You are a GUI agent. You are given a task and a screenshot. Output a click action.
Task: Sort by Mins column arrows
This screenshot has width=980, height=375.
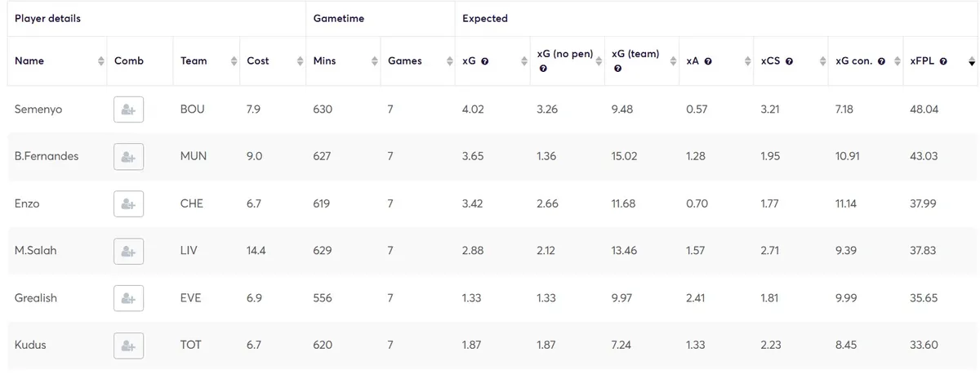[374, 61]
